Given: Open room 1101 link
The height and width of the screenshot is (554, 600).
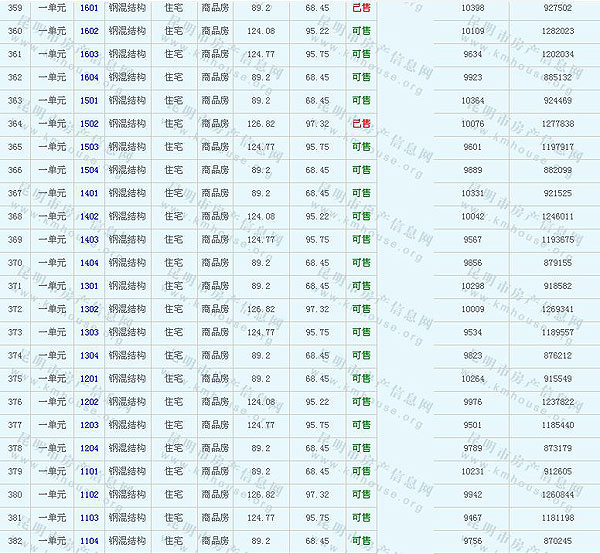Looking at the screenshot, I should click(89, 471).
